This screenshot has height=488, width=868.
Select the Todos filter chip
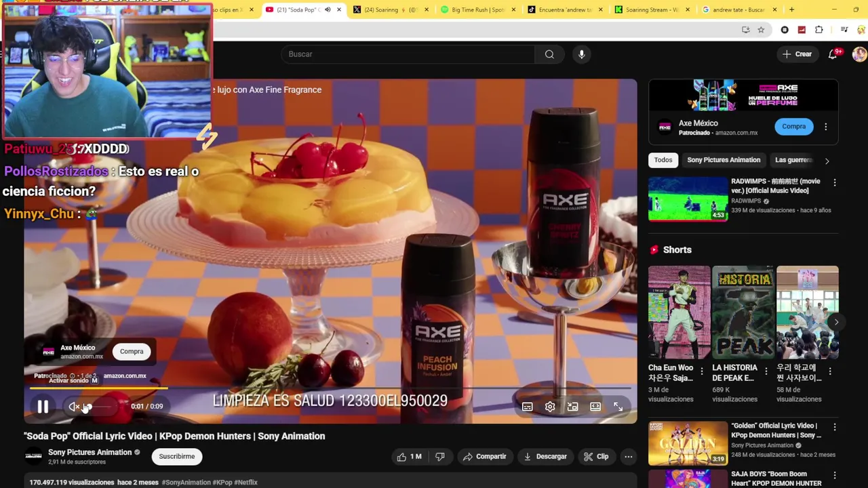click(663, 160)
